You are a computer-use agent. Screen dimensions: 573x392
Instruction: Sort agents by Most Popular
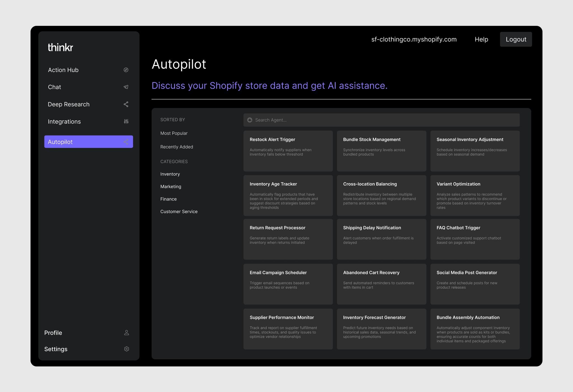174,133
